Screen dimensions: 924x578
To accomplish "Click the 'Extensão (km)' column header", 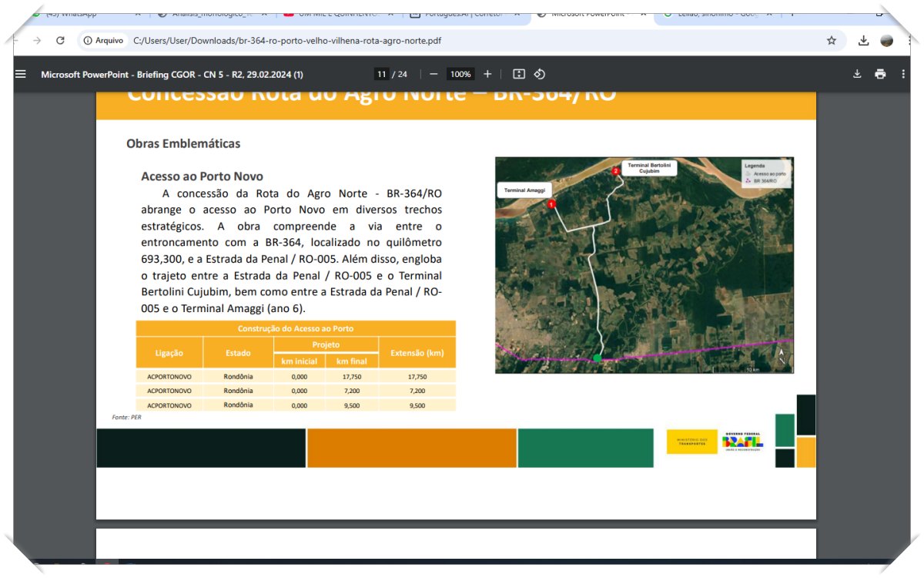I will [417, 353].
